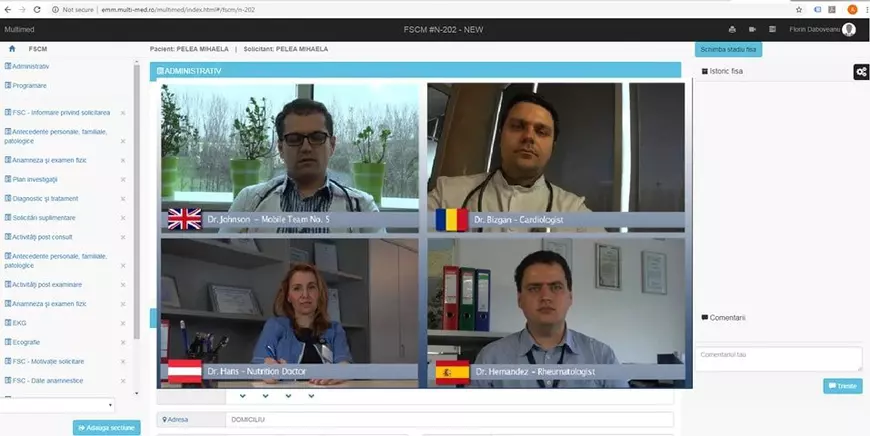Reload the browser page
This screenshot has width=870, height=436.
[37, 9]
